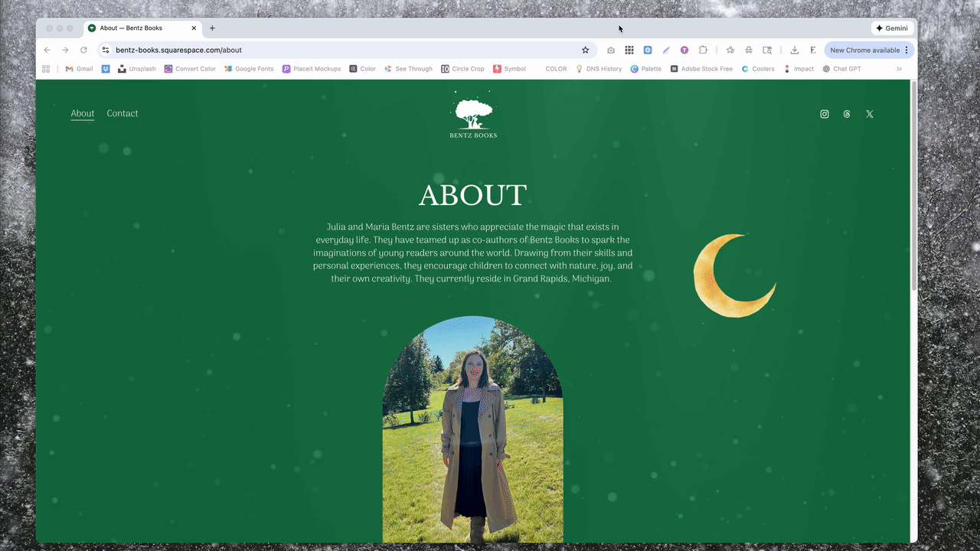The image size is (980, 551).
Task: Open the Gmail bookmark
Action: click(x=79, y=69)
